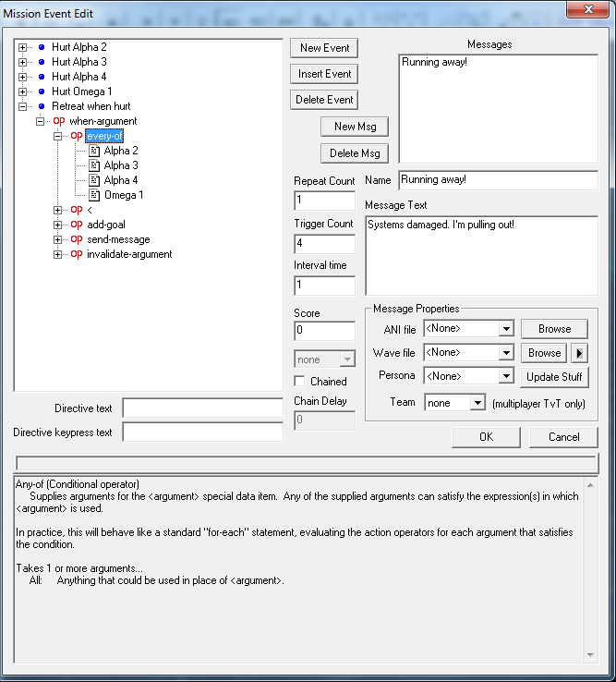The image size is (616, 682).
Task: Click the document icon next to Alpha 3
Action: (x=94, y=165)
